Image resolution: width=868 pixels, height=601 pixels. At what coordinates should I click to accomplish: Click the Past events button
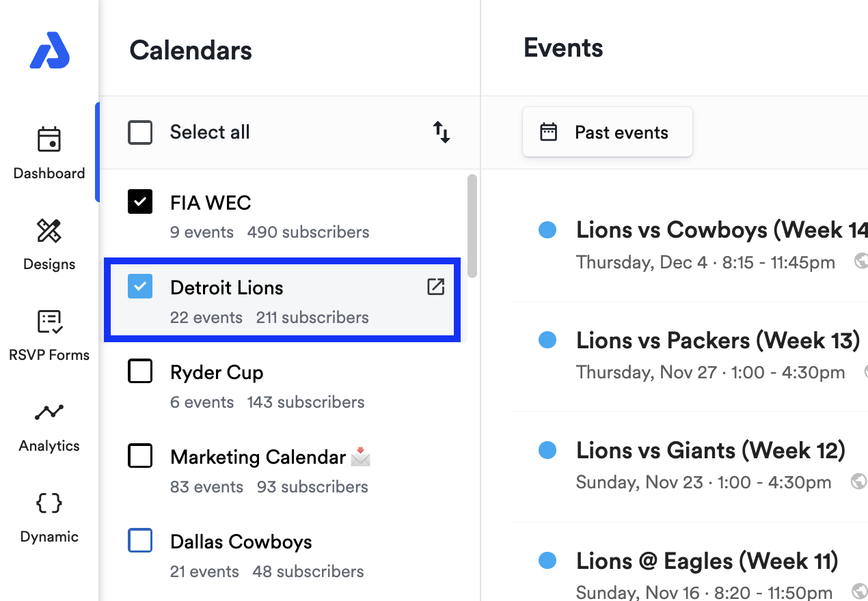coord(607,132)
